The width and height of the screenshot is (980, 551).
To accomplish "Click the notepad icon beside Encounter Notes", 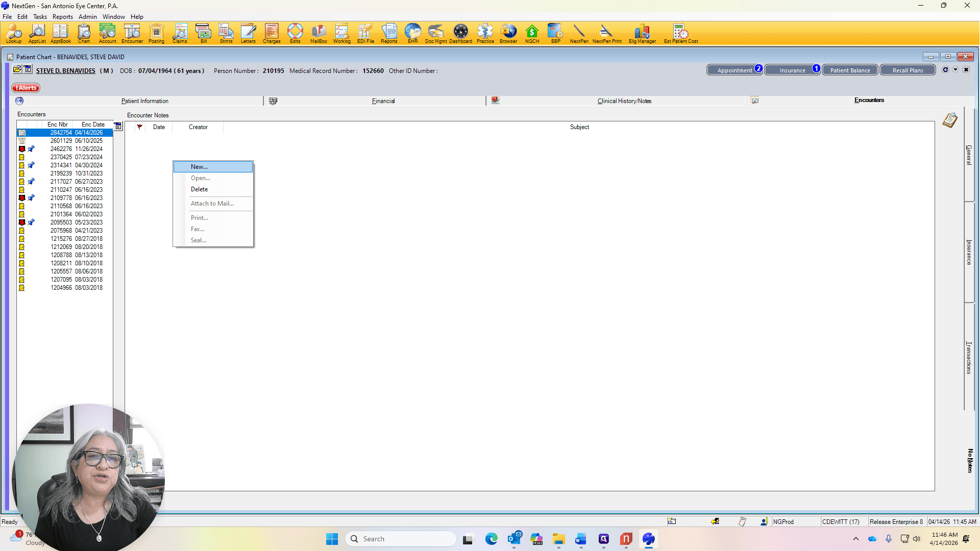I will click(x=949, y=120).
